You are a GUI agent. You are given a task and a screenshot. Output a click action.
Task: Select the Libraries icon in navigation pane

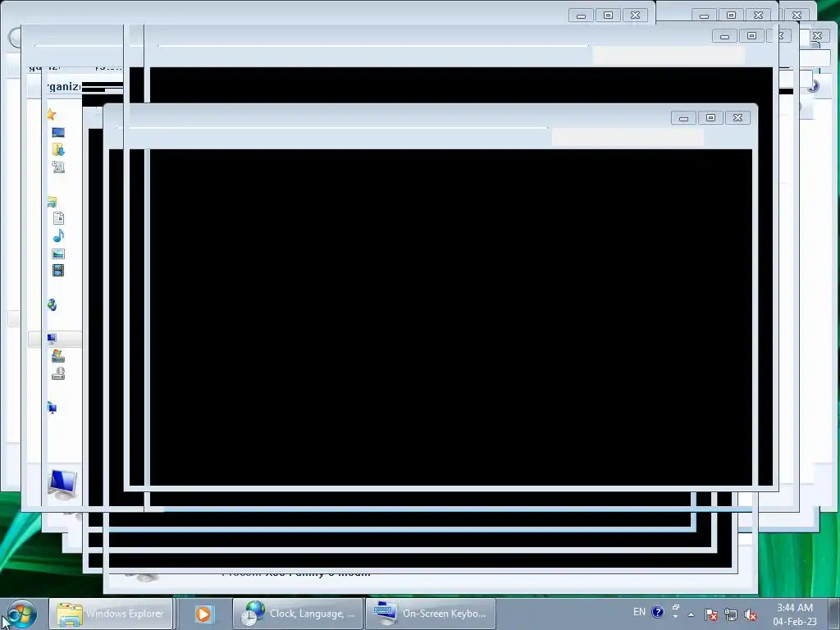coord(52,202)
